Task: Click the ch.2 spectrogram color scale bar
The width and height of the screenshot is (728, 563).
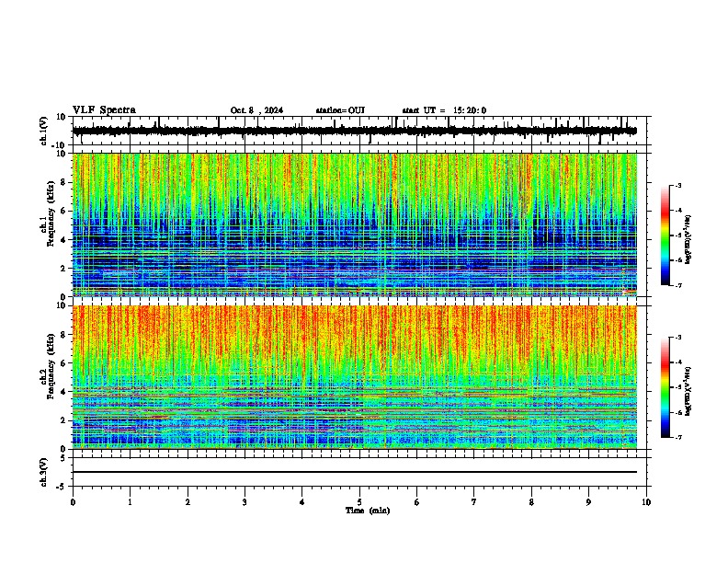Action: tap(665, 387)
